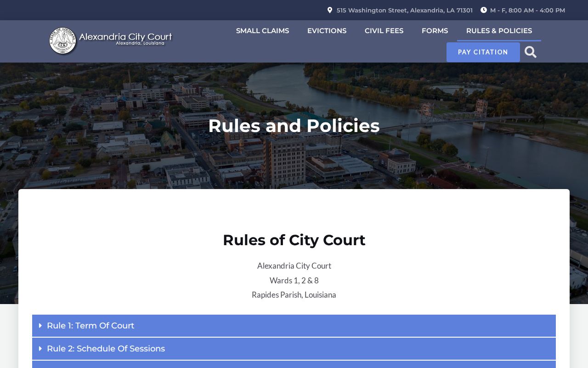Click the map pin location icon
Image resolution: width=588 pixels, height=368 pixels.
[x=330, y=10]
